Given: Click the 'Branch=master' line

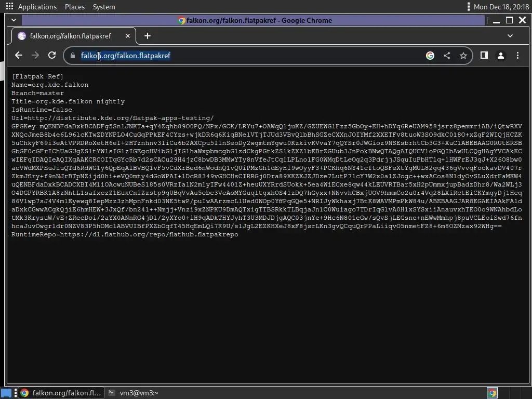Looking at the screenshot, I should click(x=37, y=93).
